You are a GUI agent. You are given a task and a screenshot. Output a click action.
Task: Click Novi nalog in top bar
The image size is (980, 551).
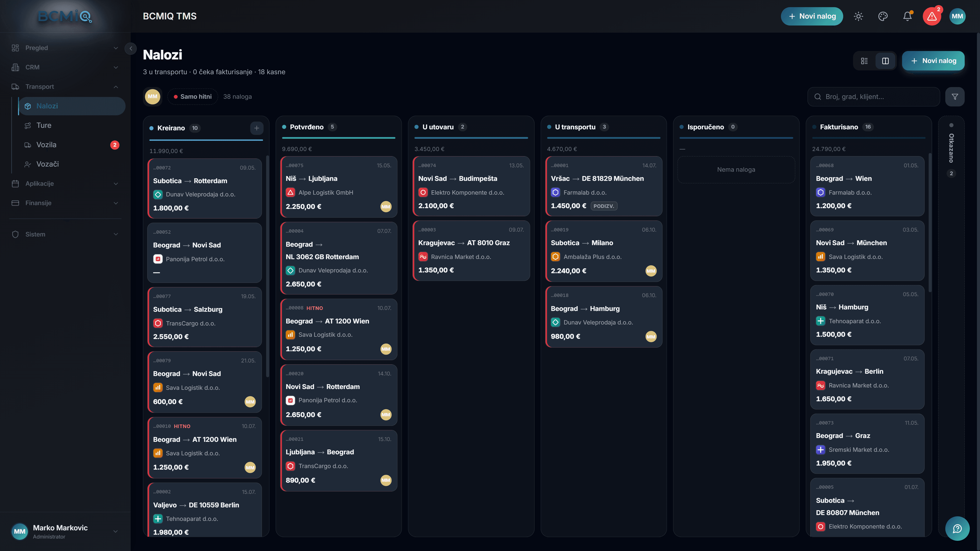(812, 16)
